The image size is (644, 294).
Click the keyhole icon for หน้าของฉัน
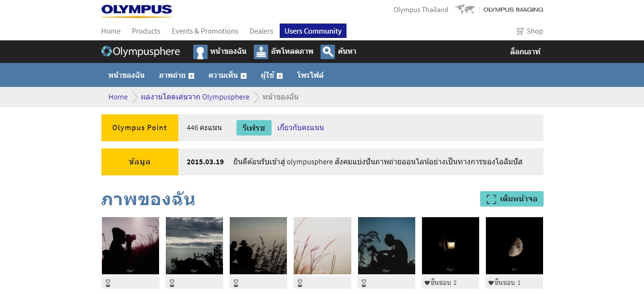(200, 52)
